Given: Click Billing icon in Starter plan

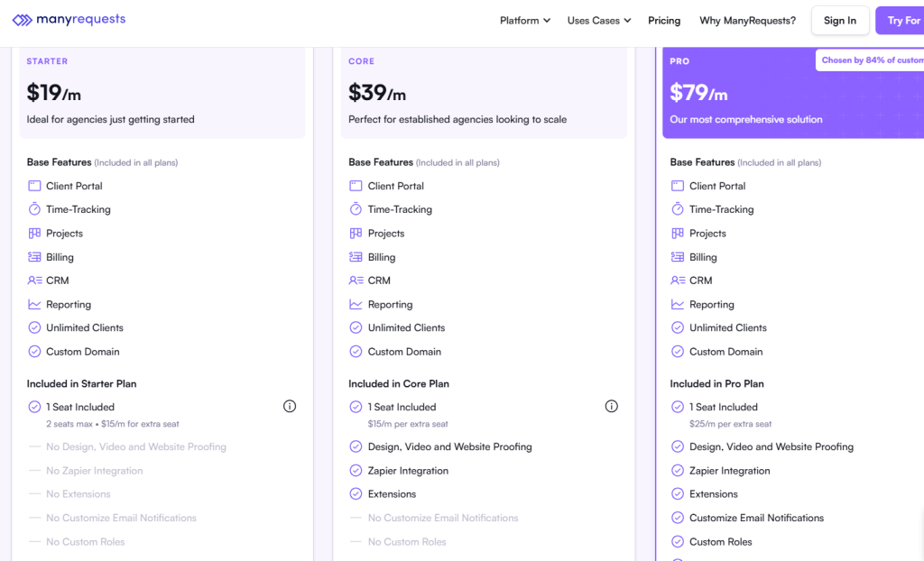Looking at the screenshot, I should [x=34, y=257].
